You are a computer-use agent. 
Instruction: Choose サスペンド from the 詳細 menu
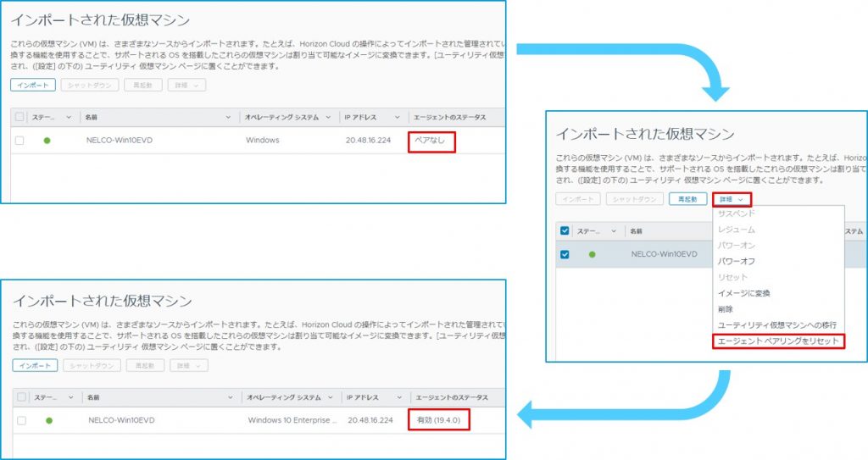click(737, 213)
